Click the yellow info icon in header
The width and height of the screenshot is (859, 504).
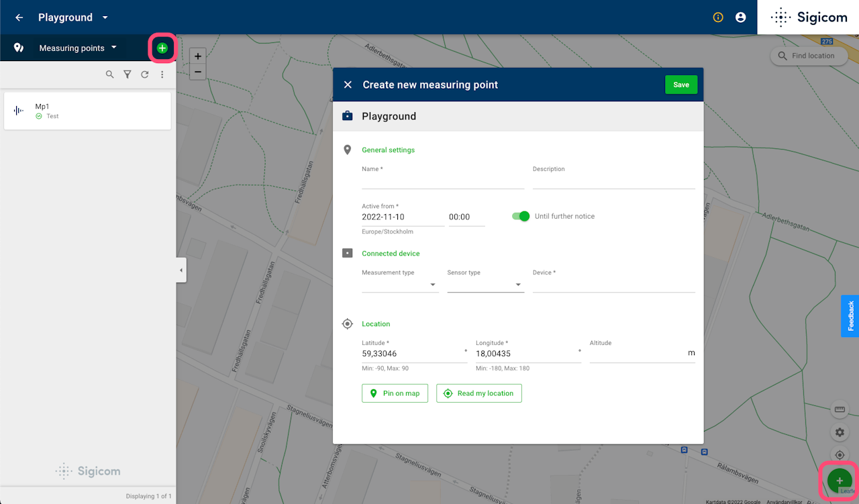pos(718,17)
